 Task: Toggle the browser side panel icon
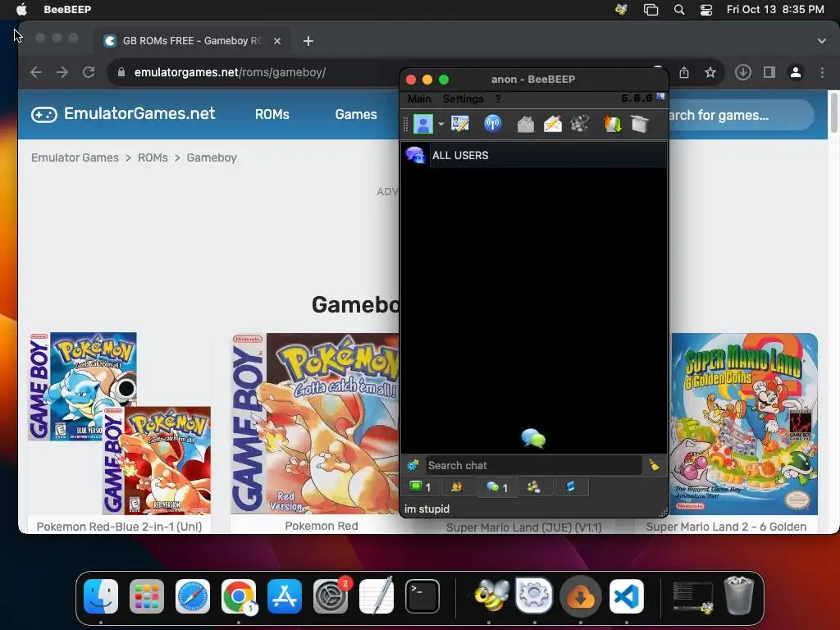769,72
